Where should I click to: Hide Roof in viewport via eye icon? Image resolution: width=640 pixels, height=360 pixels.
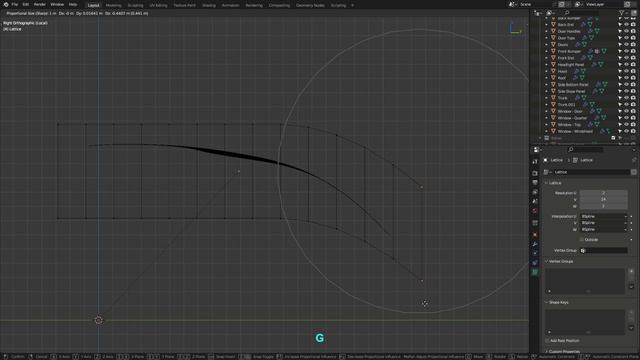pos(627,78)
